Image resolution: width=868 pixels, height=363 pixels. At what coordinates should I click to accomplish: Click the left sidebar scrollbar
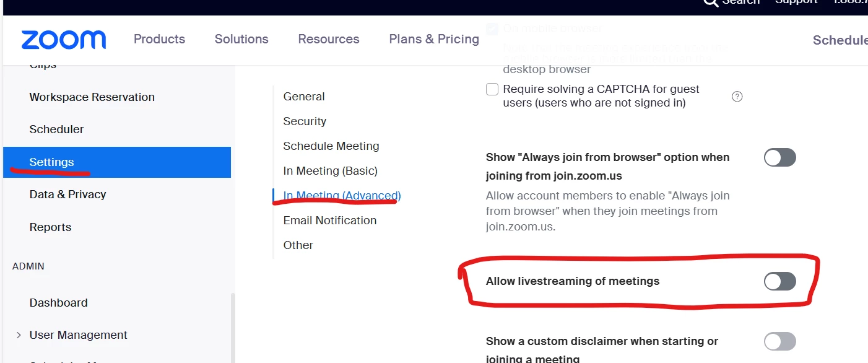tap(233, 328)
